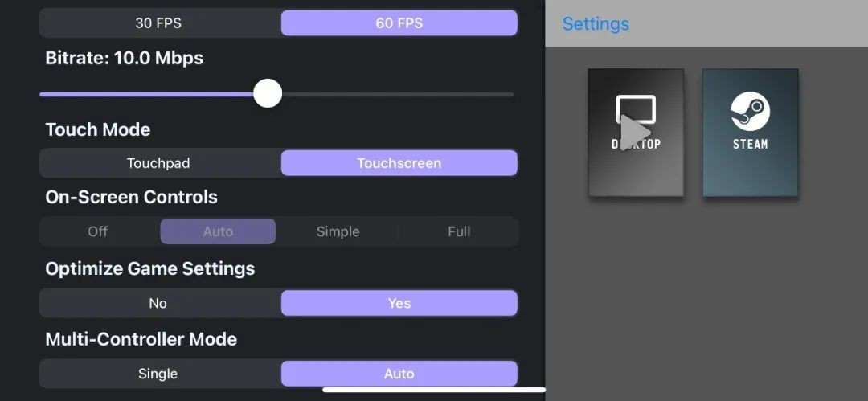
Task: Tap the iOS home indicator bar
Action: 434,391
